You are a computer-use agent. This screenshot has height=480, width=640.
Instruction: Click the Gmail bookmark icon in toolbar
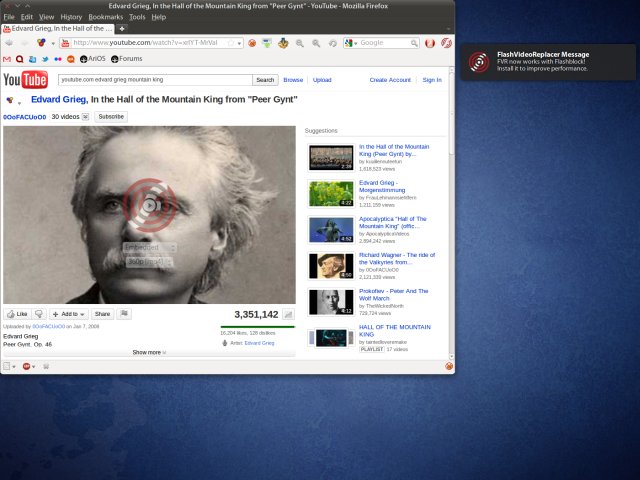pyautogui.click(x=8, y=58)
